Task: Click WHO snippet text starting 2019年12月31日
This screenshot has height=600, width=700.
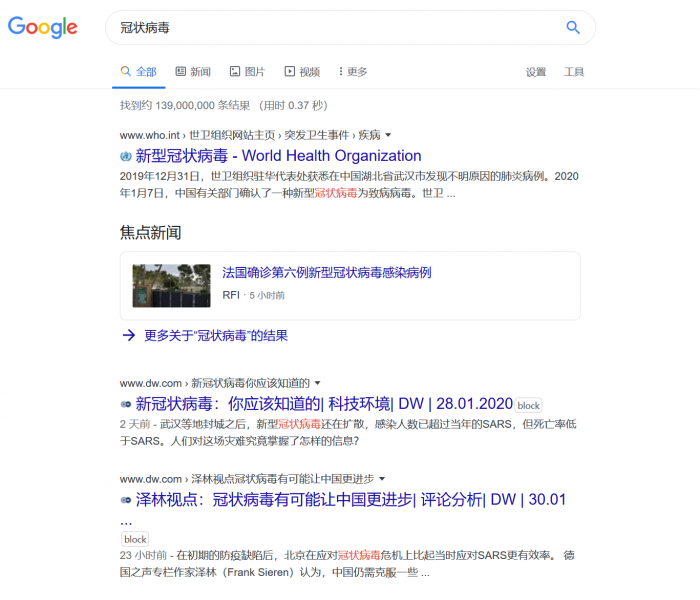Action: (349, 185)
